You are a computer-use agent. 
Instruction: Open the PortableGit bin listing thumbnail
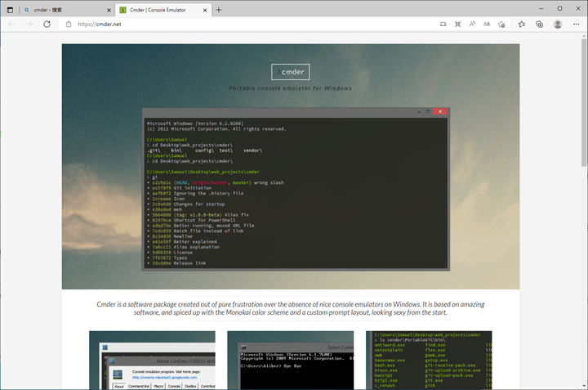429,360
